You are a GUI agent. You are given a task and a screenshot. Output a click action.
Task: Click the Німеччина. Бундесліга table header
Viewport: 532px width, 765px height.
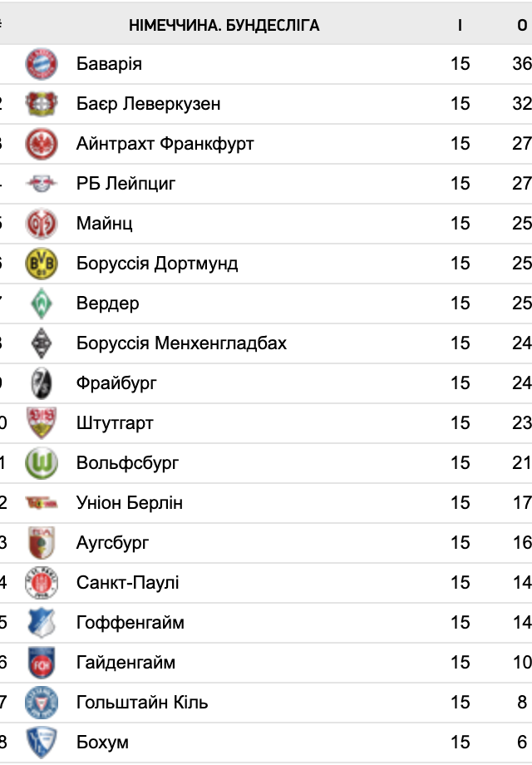point(224,26)
